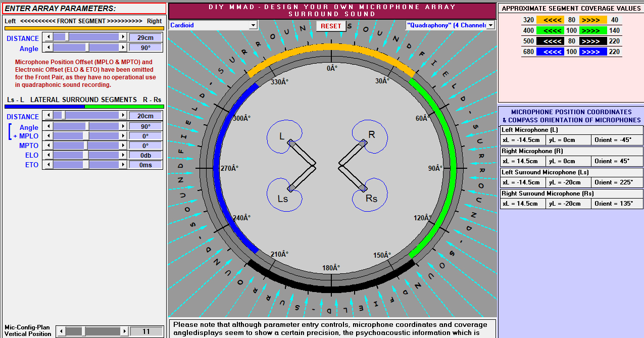The width and height of the screenshot is (644, 338).
Task: Click the right arrow of front DISTANCE slider
Action: 123,37
